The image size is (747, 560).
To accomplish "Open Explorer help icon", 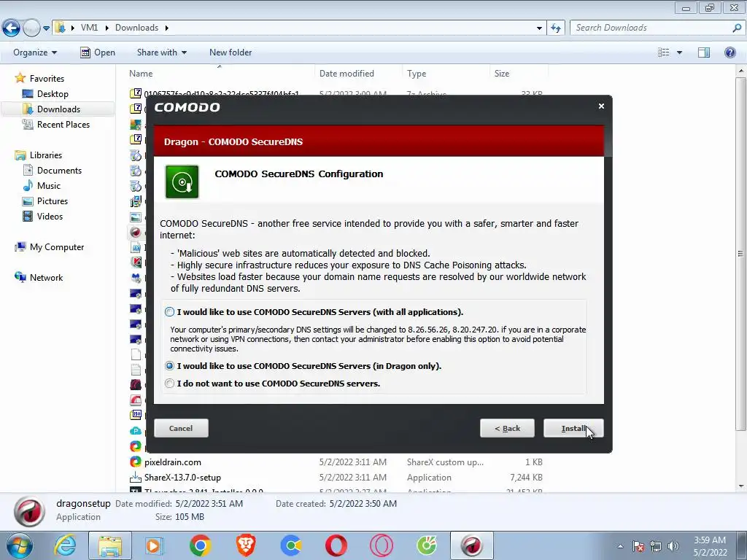I will 729,52.
